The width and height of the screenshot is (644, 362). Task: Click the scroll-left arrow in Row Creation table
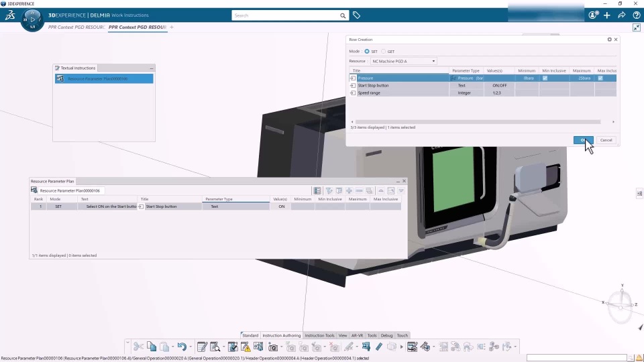click(x=352, y=122)
